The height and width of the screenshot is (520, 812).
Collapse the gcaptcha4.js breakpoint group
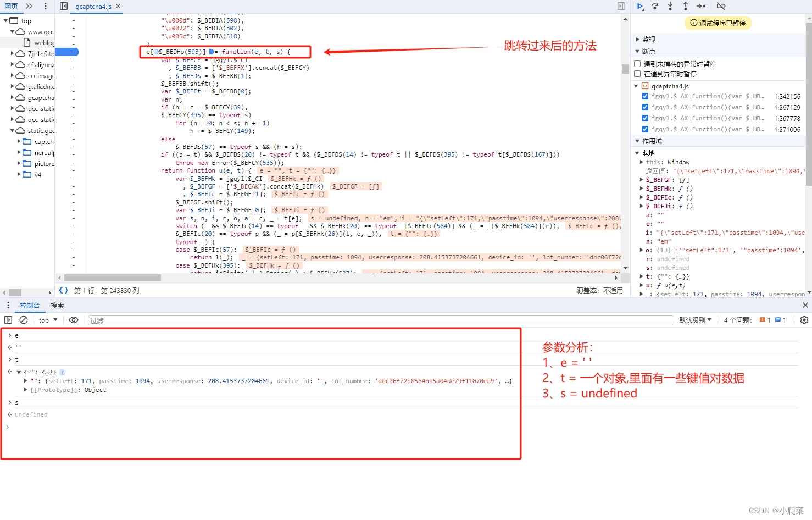(637, 86)
